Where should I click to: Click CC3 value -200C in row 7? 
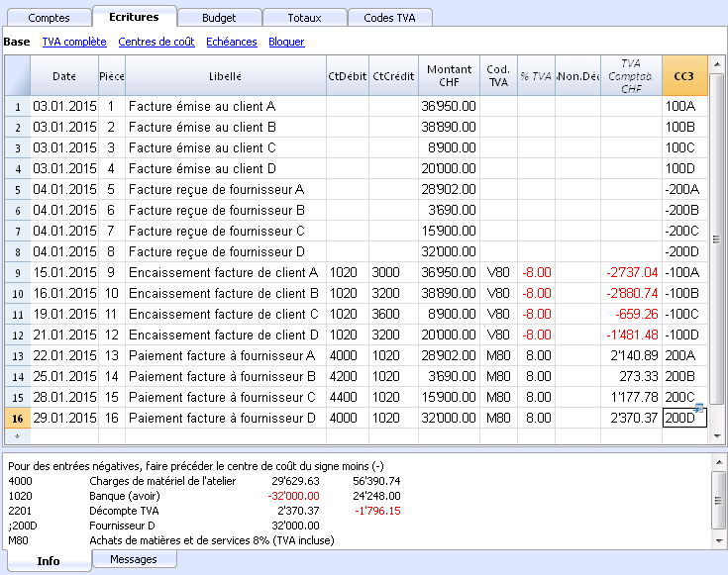pos(684,231)
